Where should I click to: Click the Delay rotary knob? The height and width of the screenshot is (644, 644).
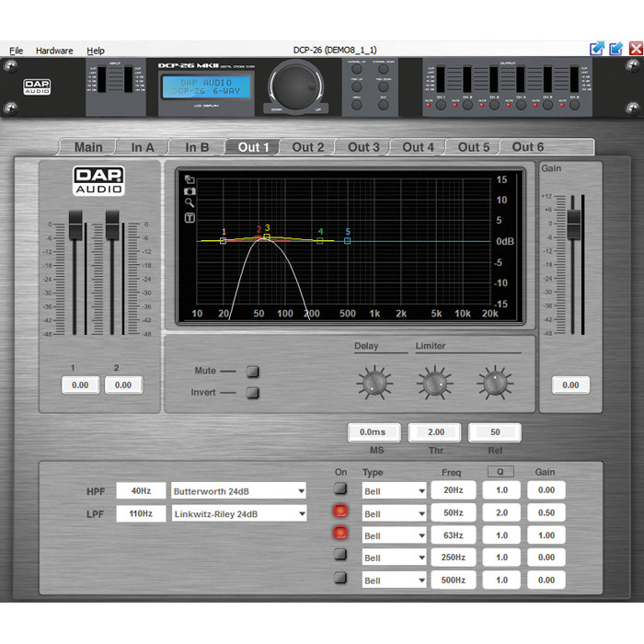click(374, 381)
